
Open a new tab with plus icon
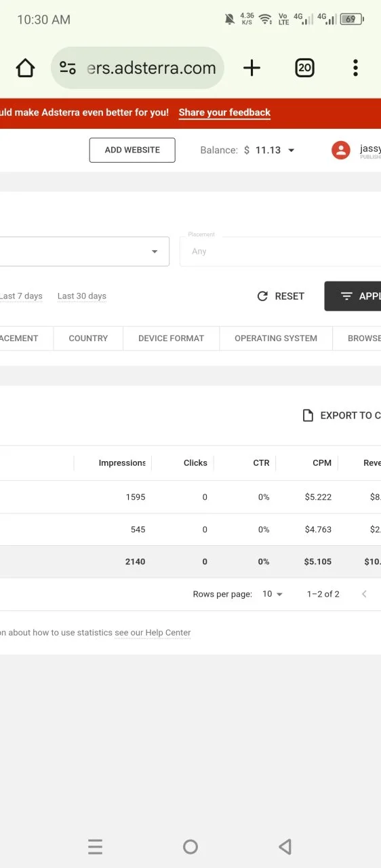pyautogui.click(x=252, y=68)
